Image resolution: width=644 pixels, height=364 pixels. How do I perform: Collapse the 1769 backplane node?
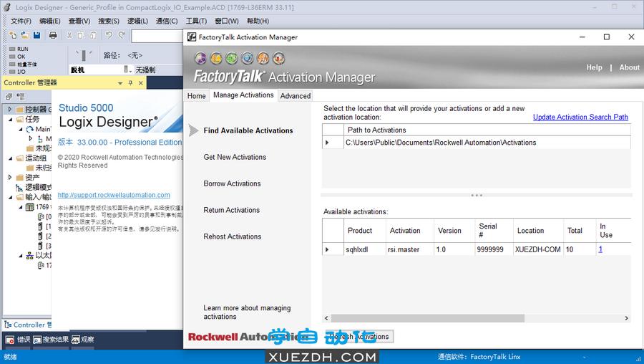coord(20,207)
